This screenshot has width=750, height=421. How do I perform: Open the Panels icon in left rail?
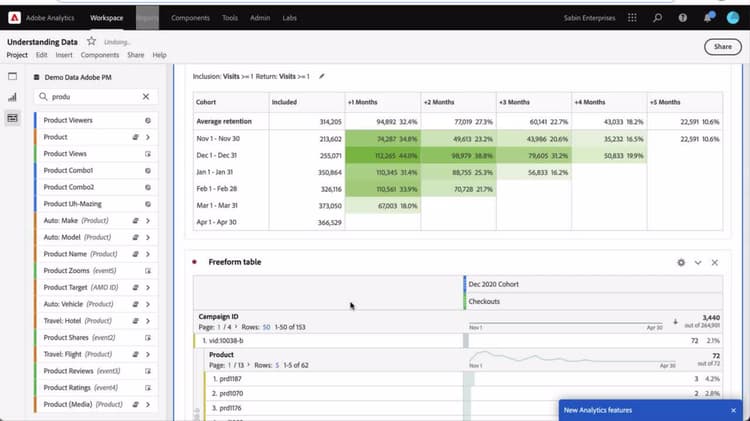pyautogui.click(x=12, y=77)
